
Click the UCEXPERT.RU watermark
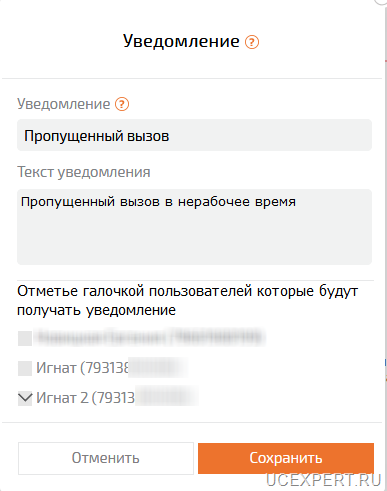323,480
